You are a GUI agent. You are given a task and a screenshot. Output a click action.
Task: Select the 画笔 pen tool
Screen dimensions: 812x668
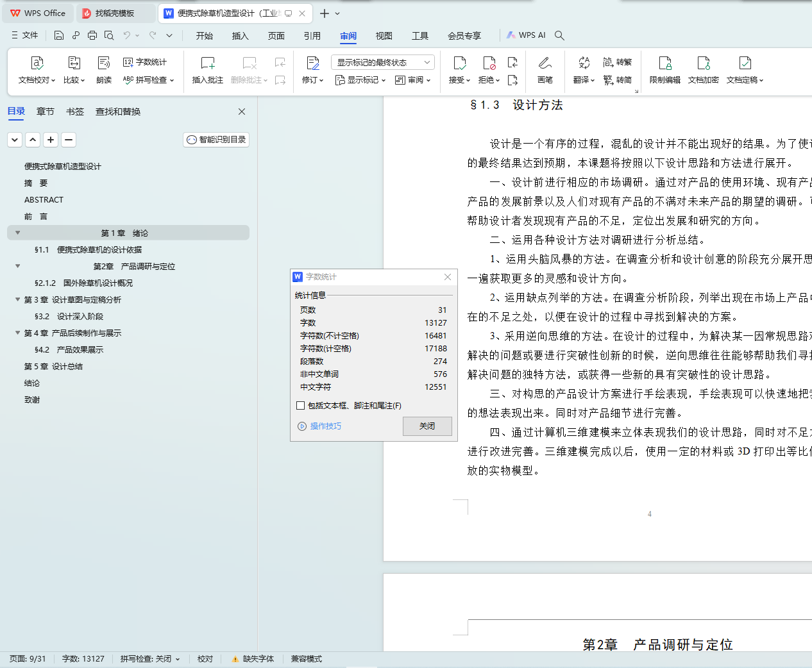click(x=545, y=71)
